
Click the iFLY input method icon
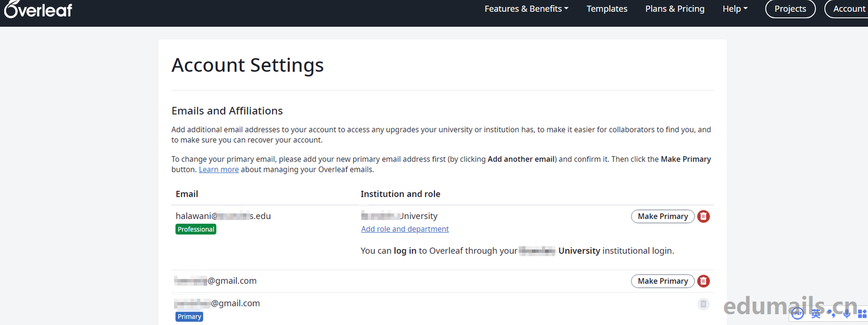click(797, 312)
